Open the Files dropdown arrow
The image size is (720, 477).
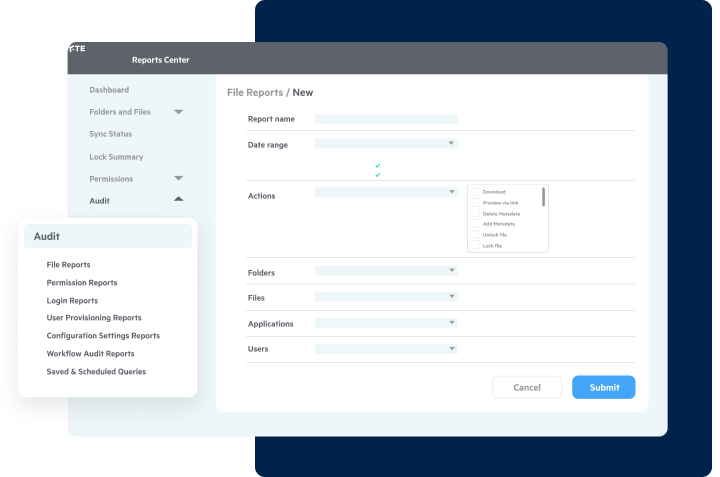pyautogui.click(x=452, y=296)
